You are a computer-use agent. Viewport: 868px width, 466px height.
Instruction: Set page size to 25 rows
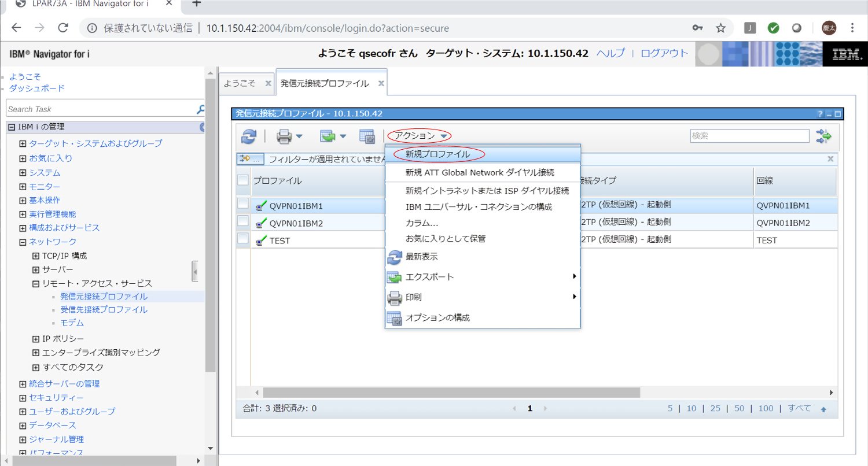click(715, 408)
